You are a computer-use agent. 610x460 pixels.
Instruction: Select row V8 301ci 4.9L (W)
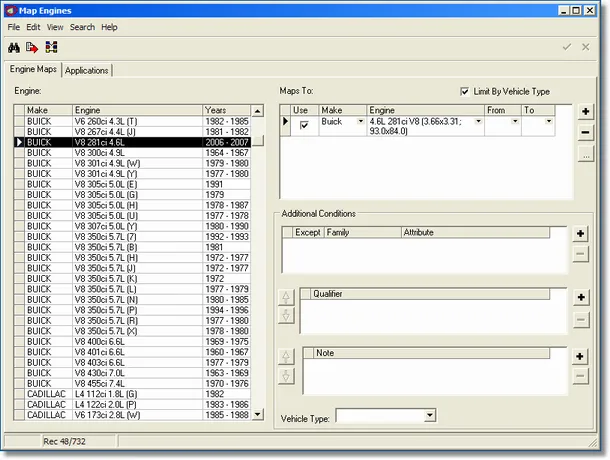(x=132, y=163)
